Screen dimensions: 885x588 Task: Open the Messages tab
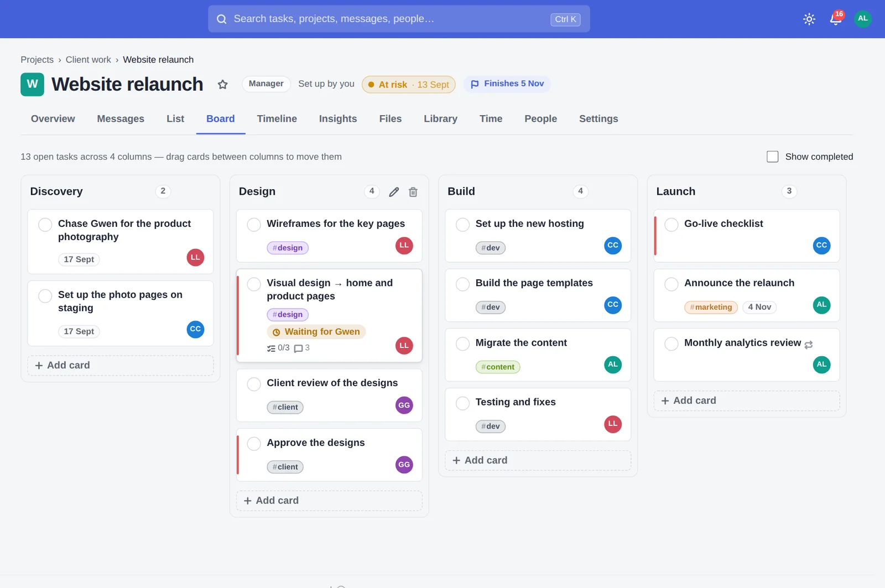pyautogui.click(x=121, y=119)
